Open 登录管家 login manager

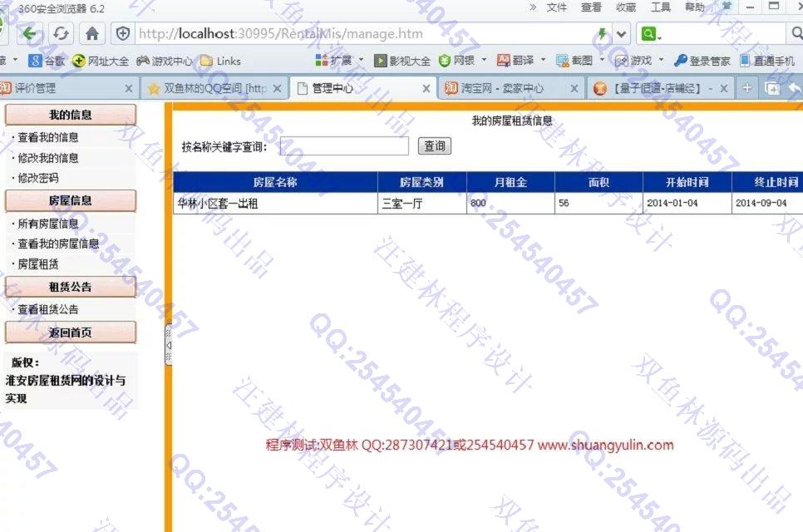click(702, 61)
